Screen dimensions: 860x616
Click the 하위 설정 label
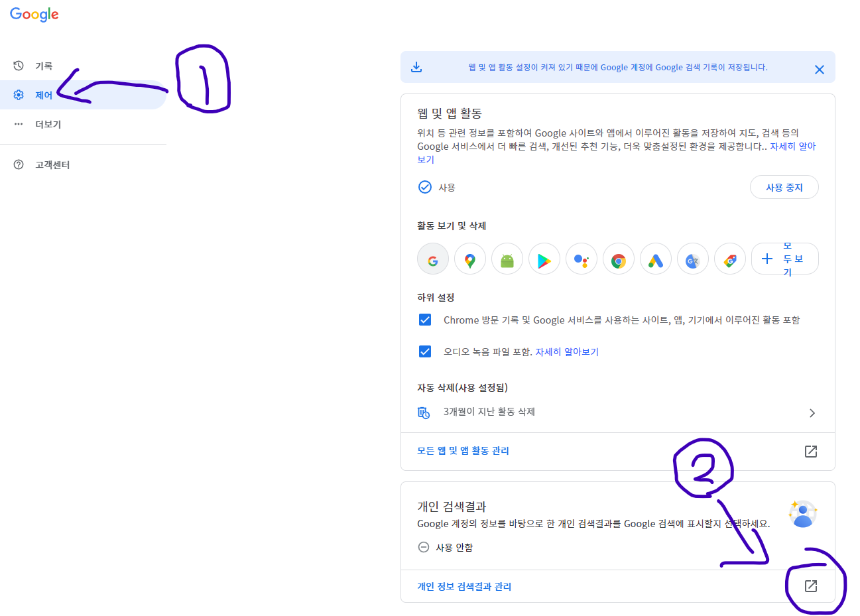click(436, 298)
